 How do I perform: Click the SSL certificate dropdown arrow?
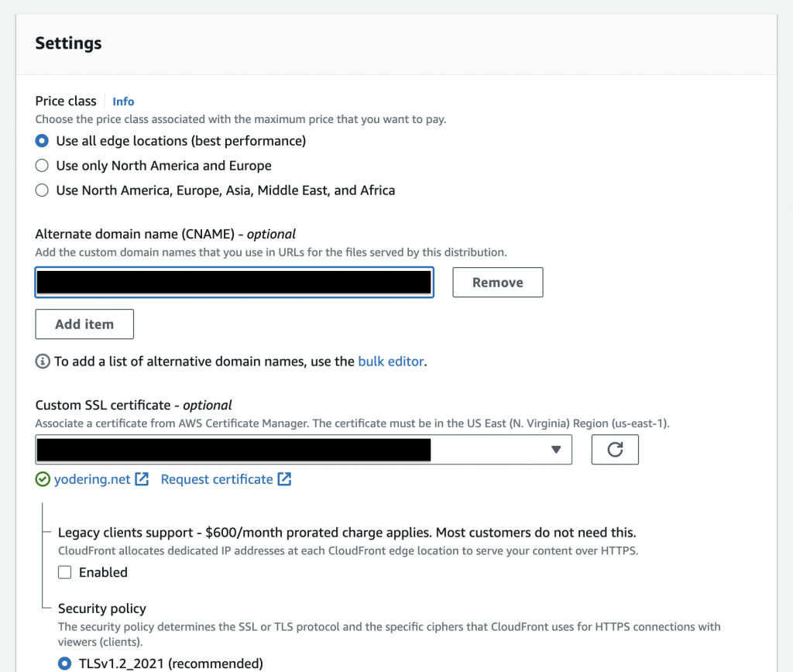(x=555, y=450)
